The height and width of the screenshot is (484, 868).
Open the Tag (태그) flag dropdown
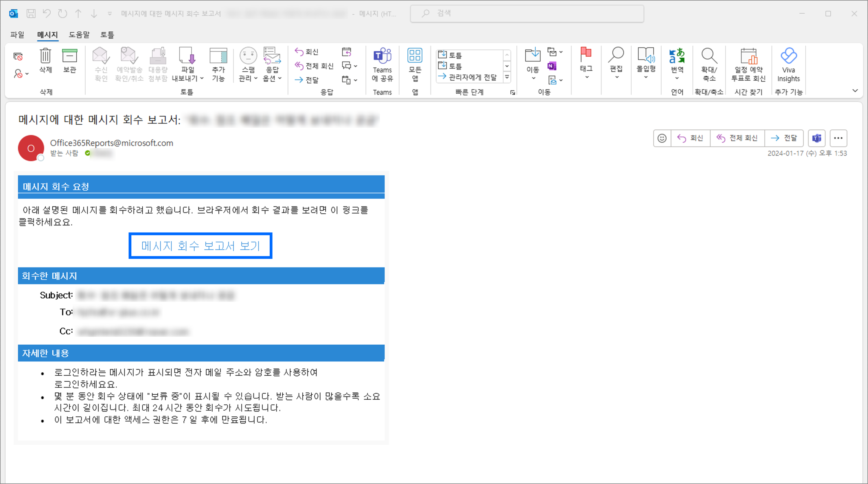coord(587,77)
